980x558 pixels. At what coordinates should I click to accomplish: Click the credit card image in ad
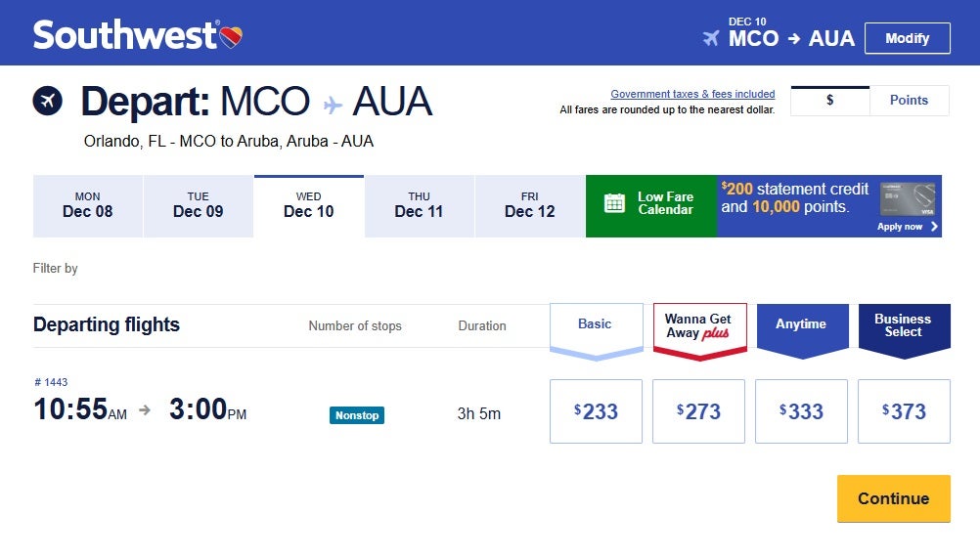(910, 200)
